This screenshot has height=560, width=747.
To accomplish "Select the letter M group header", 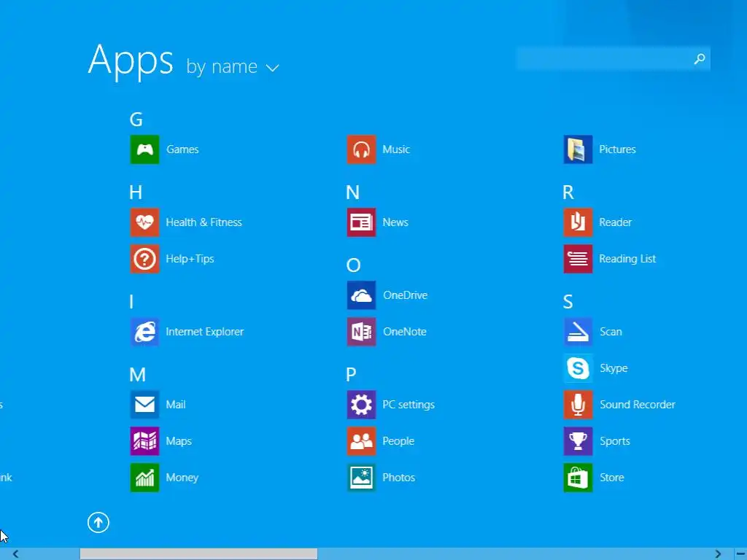I will [138, 375].
